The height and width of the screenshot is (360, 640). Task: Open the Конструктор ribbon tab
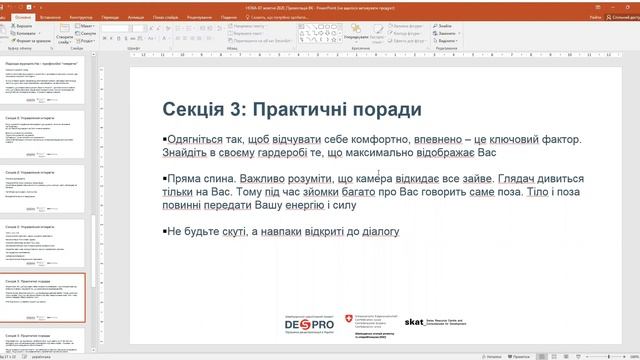81,17
